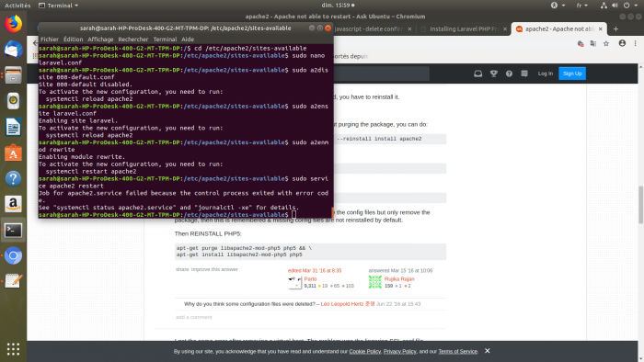The width and height of the screenshot is (644, 362).
Task: Bookmark this page with the star icon
Action: (606, 43)
